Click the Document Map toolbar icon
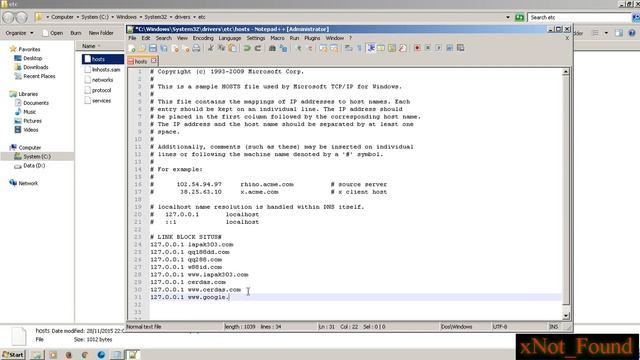640x360 pixels. pyautogui.click(x=392, y=48)
